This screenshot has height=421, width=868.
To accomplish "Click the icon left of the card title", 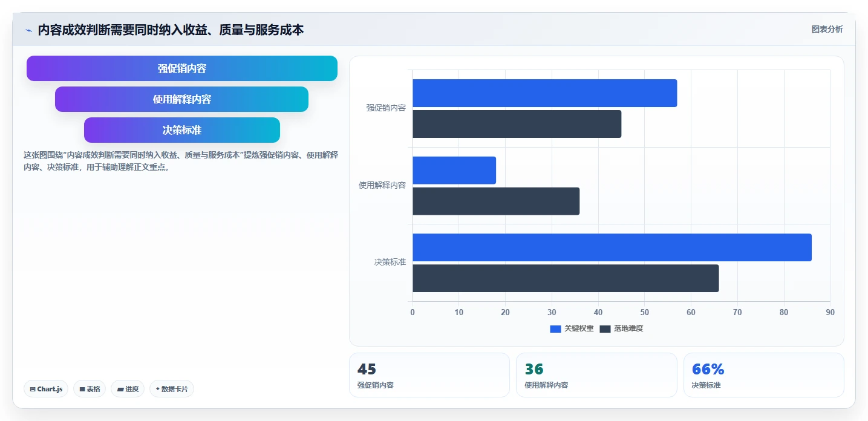I will [x=28, y=30].
